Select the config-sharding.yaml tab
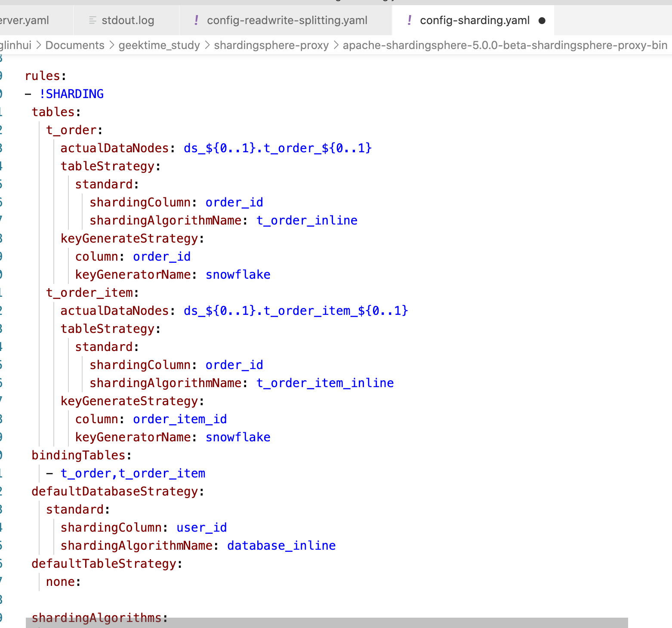The width and height of the screenshot is (672, 628). pyautogui.click(x=475, y=20)
